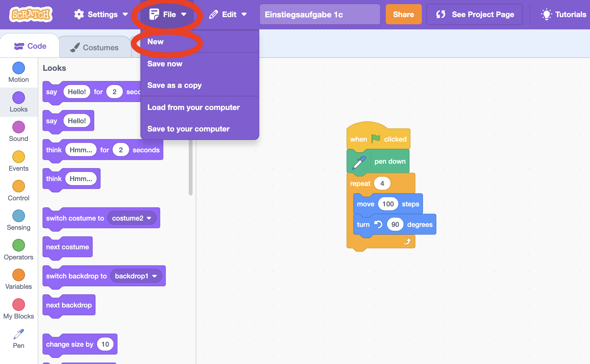The width and height of the screenshot is (590, 364).
Task: Switch to the Costumes tab
Action: [x=95, y=47]
